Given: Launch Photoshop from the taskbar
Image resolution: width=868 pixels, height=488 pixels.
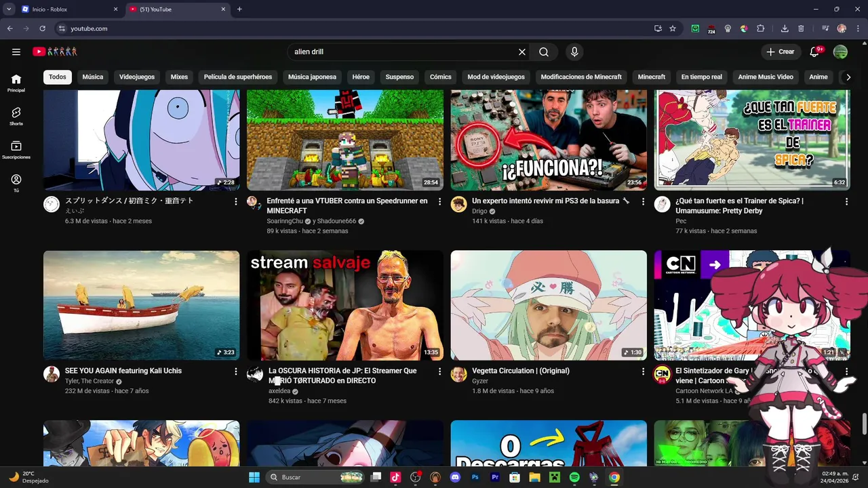Looking at the screenshot, I should 475,477.
